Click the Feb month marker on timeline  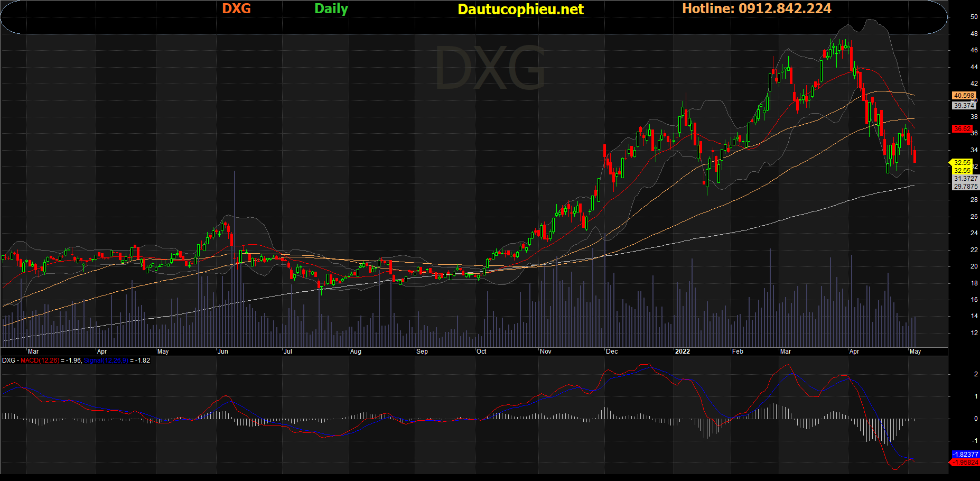(x=738, y=351)
